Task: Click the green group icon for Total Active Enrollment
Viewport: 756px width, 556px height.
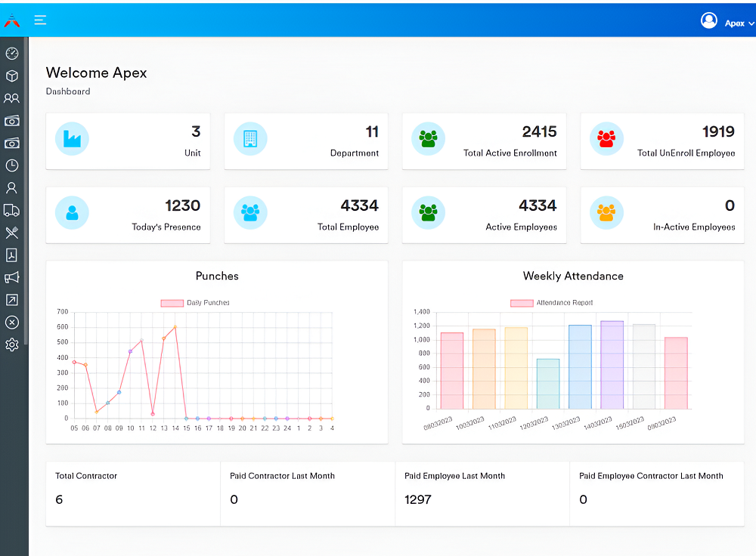Action: pyautogui.click(x=428, y=139)
